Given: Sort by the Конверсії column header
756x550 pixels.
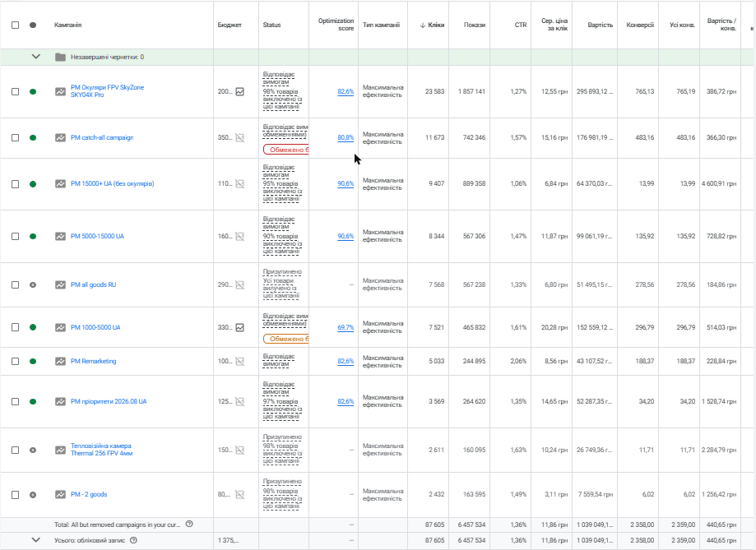Looking at the screenshot, I should pyautogui.click(x=640, y=25).
